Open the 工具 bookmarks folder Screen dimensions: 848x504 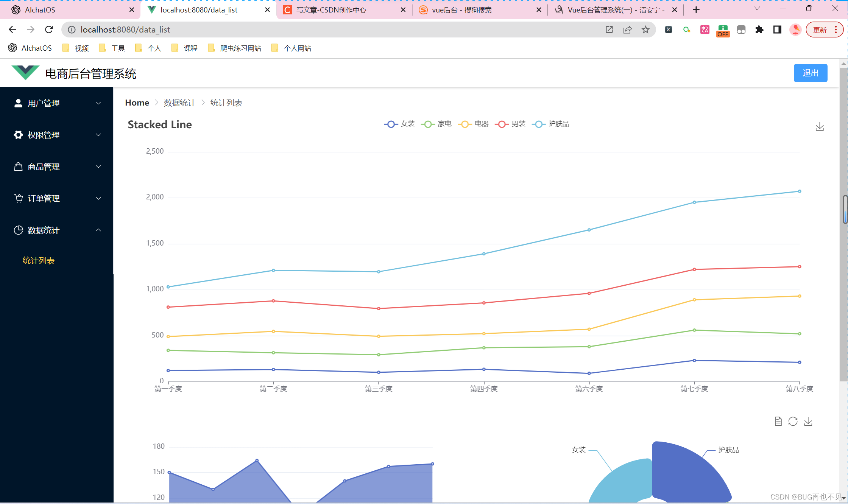[x=112, y=48]
